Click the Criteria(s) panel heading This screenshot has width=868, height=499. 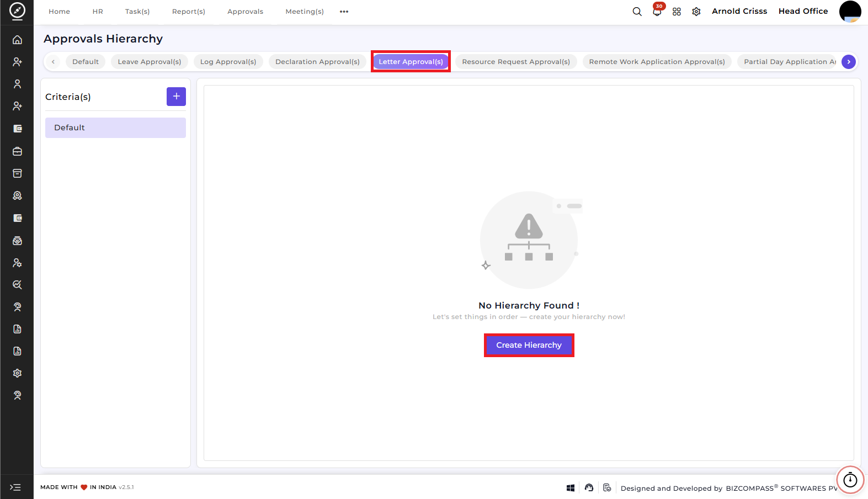pyautogui.click(x=68, y=97)
